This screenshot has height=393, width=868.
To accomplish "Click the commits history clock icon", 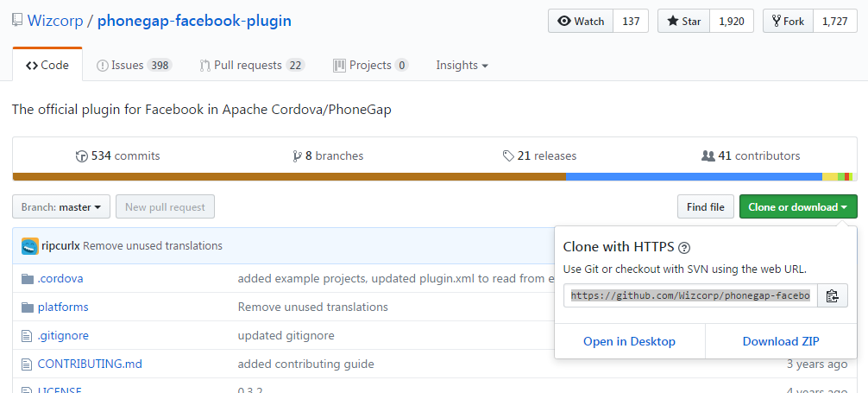I will click(82, 156).
